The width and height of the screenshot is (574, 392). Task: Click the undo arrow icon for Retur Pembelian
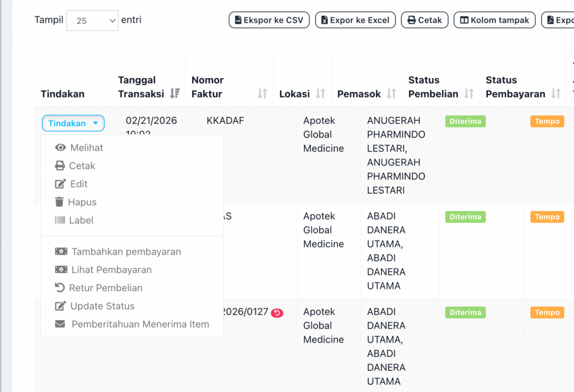[x=60, y=288]
